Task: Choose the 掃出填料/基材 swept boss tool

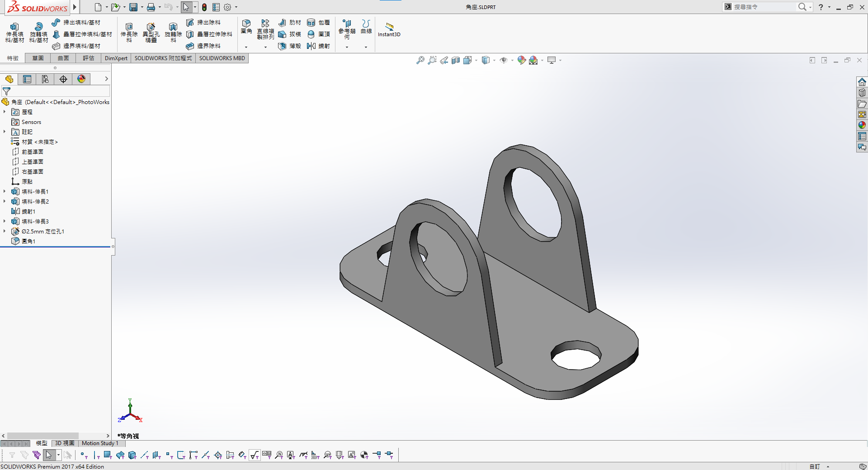Action: pyautogui.click(x=76, y=23)
